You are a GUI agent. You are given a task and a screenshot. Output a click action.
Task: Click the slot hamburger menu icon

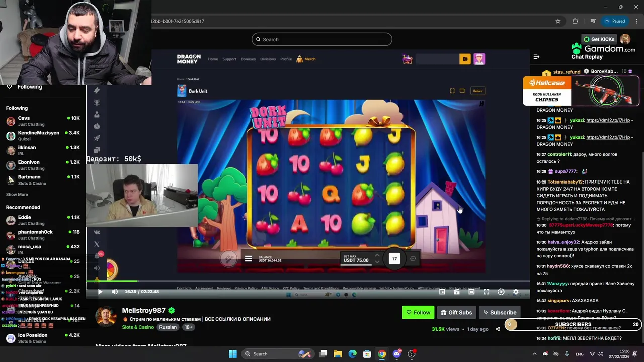[248, 259]
